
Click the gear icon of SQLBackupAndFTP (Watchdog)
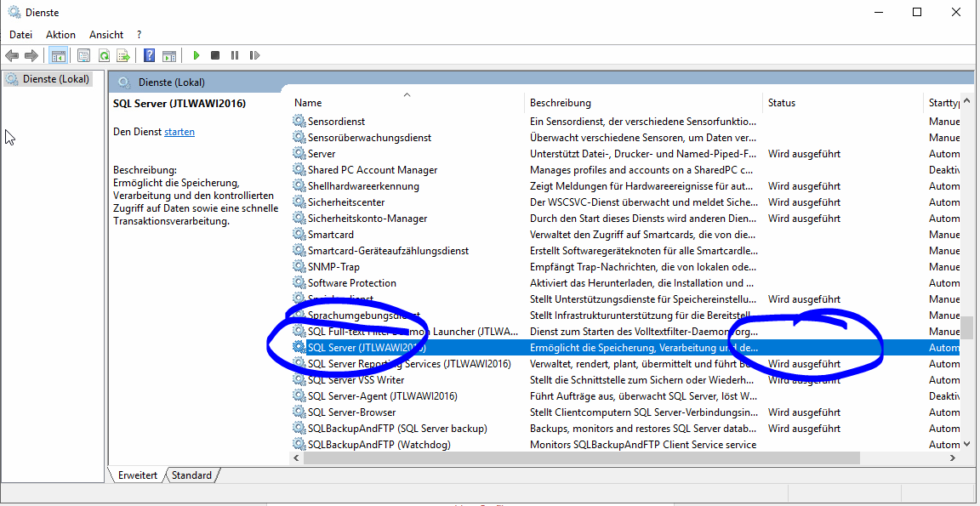click(x=299, y=445)
